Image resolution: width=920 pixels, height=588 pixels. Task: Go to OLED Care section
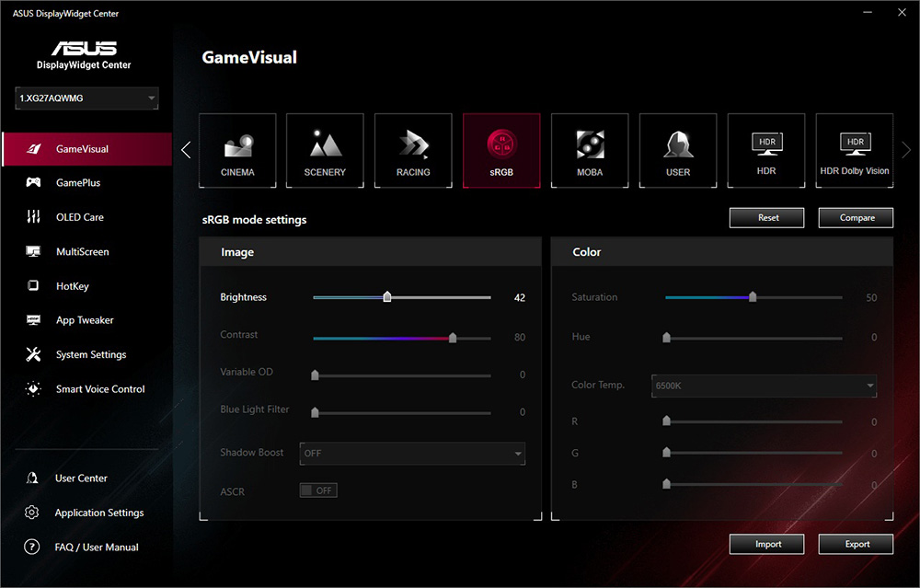[80, 217]
